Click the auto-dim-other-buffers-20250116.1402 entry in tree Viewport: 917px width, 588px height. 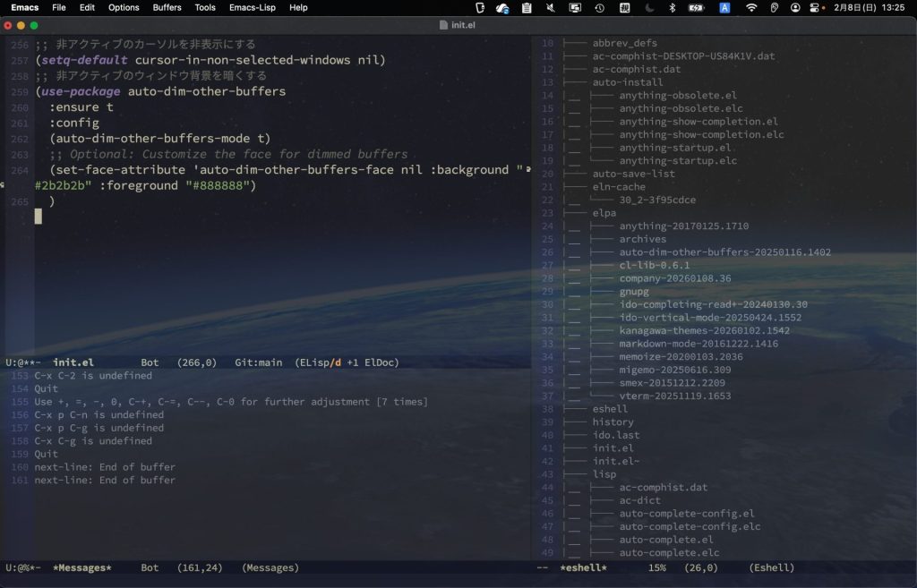[724, 252]
